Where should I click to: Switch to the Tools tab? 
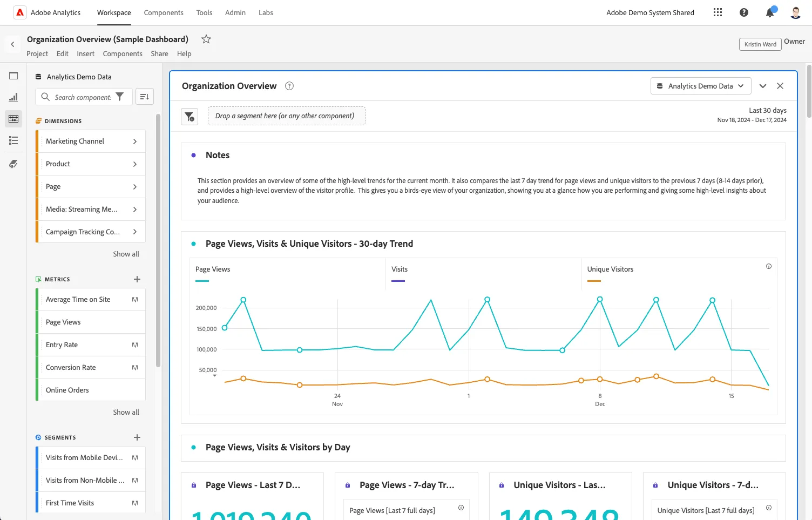coord(204,12)
